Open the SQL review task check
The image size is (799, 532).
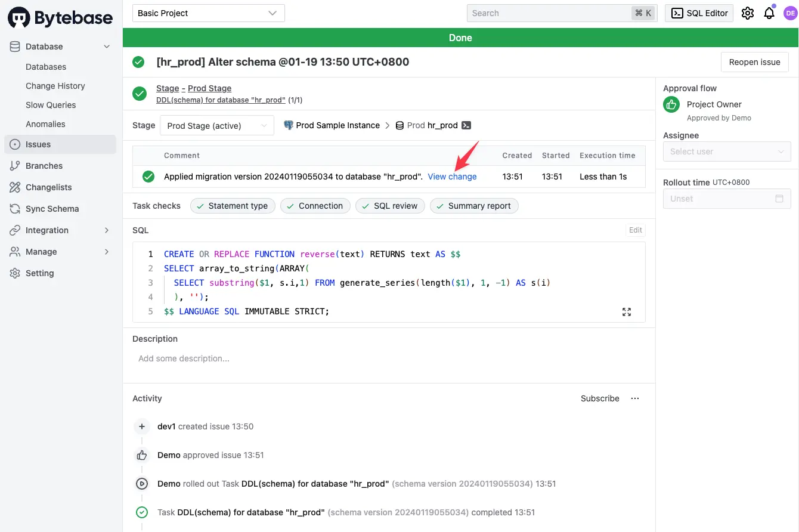390,206
